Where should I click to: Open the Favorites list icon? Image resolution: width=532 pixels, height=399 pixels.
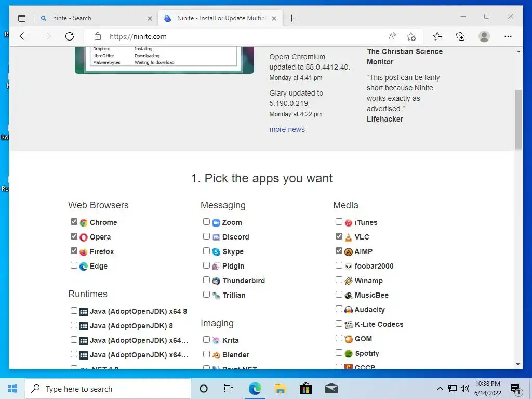tap(437, 37)
